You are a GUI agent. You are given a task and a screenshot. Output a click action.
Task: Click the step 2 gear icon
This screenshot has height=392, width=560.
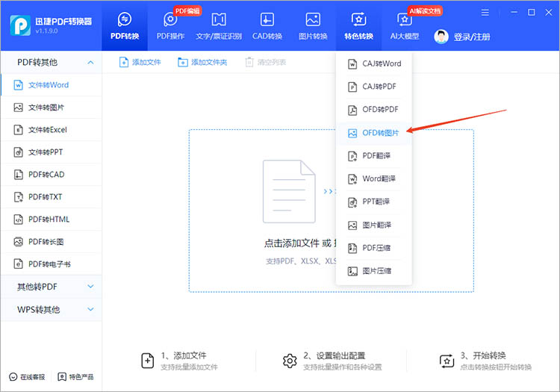290,361
